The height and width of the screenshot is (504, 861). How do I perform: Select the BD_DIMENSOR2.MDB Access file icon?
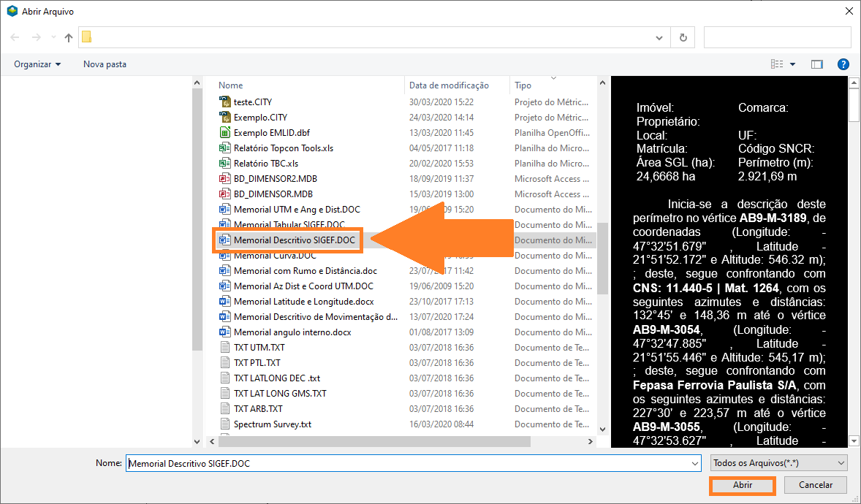(x=225, y=179)
